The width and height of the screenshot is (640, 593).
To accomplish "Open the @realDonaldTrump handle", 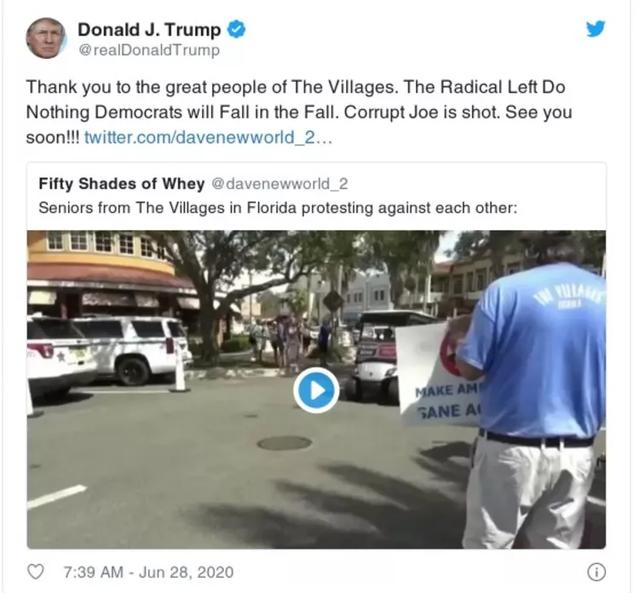I will click(x=149, y=51).
